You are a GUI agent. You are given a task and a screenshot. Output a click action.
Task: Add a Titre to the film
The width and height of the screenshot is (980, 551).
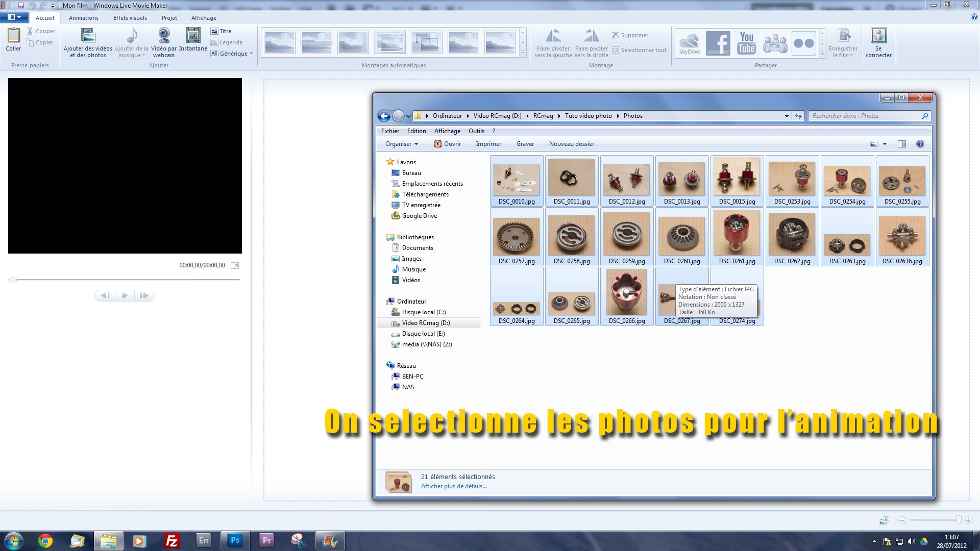221,31
